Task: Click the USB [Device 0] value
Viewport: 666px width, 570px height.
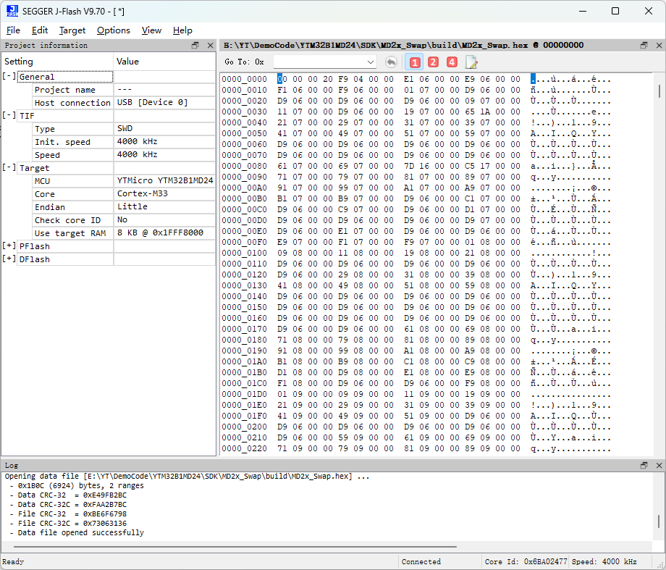Action: (152, 102)
